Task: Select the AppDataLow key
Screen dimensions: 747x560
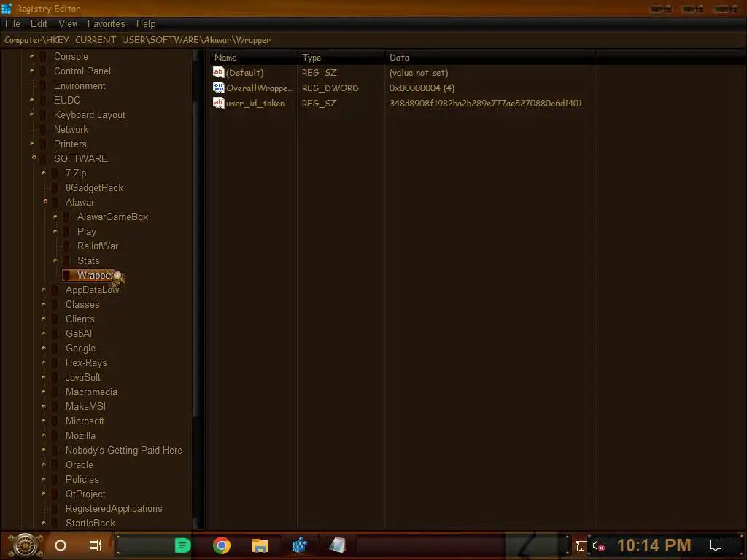Action: (x=92, y=290)
